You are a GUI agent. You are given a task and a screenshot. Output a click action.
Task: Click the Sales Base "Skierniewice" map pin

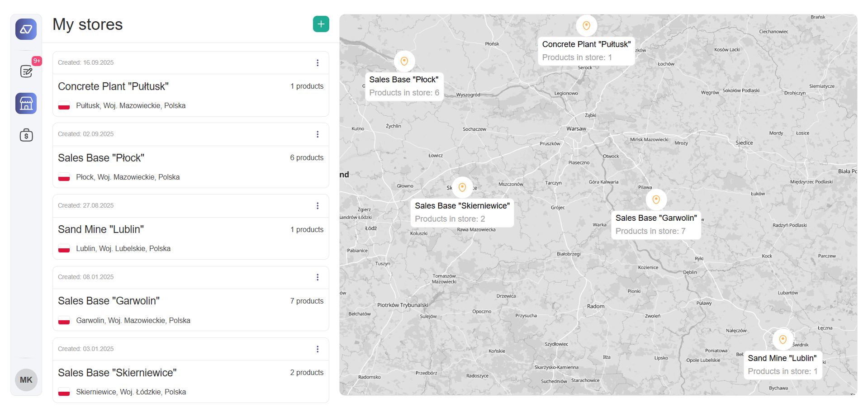[x=462, y=187]
